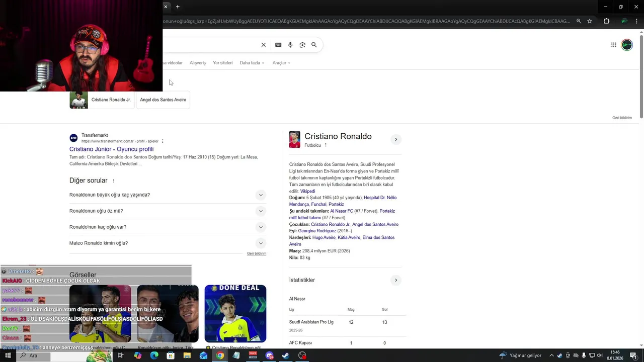
Task: Open the more options dots beside Futbolcu
Action: pyautogui.click(x=326, y=145)
